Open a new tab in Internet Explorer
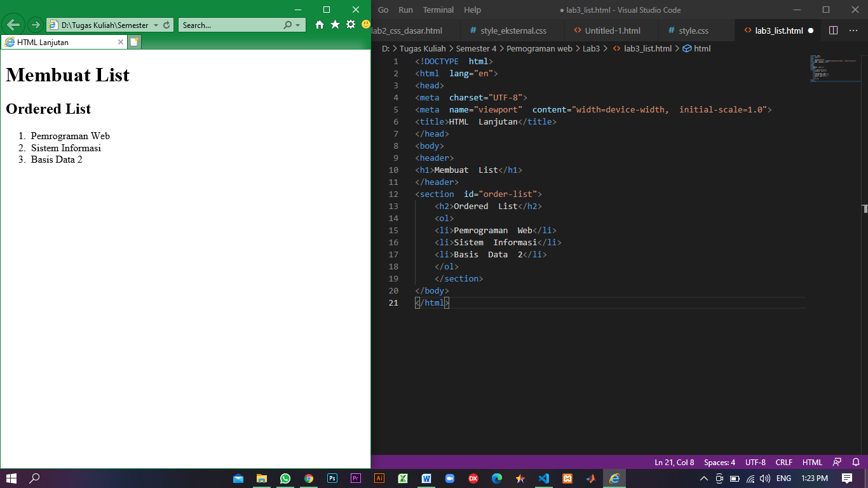This screenshot has width=868, height=488. 134,42
